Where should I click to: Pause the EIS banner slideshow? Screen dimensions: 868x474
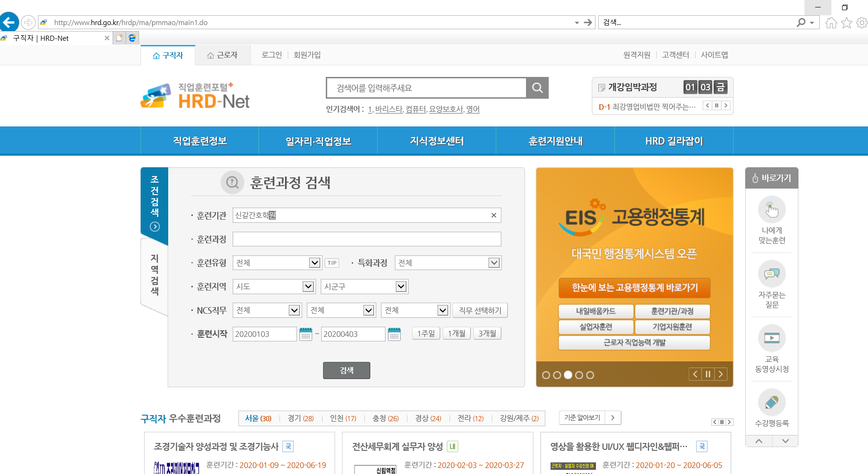pyautogui.click(x=708, y=374)
